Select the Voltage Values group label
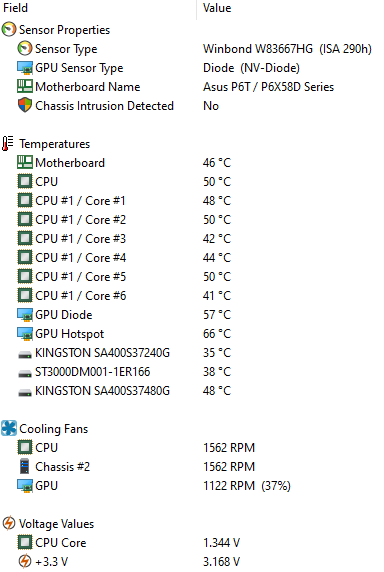This screenshot has width=384, height=572. 57,524
